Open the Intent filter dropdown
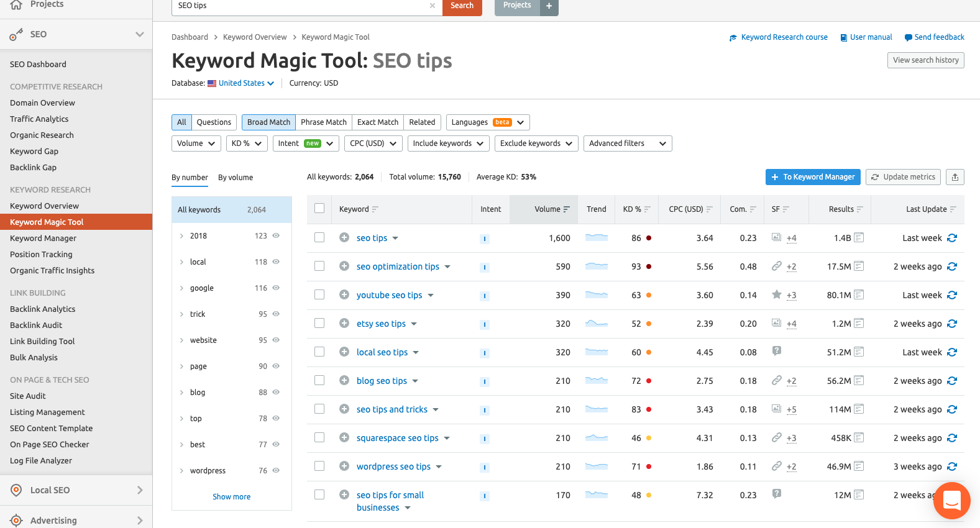 [x=306, y=143]
